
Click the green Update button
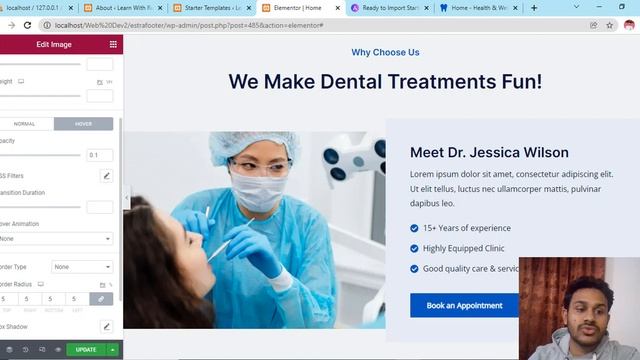86,350
